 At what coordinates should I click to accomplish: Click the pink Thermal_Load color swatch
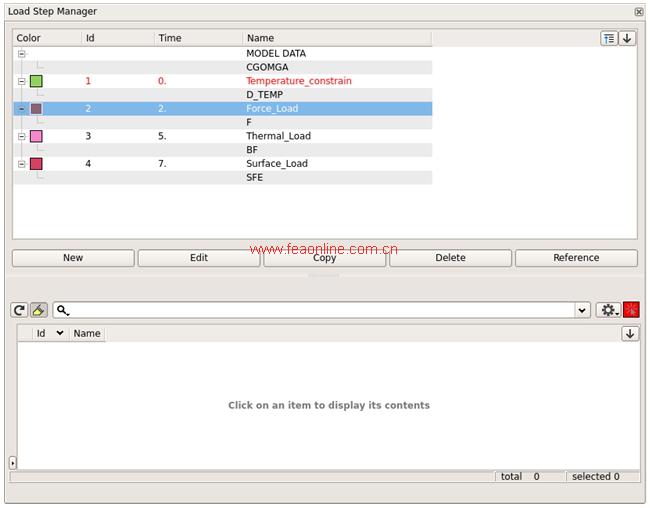36,136
